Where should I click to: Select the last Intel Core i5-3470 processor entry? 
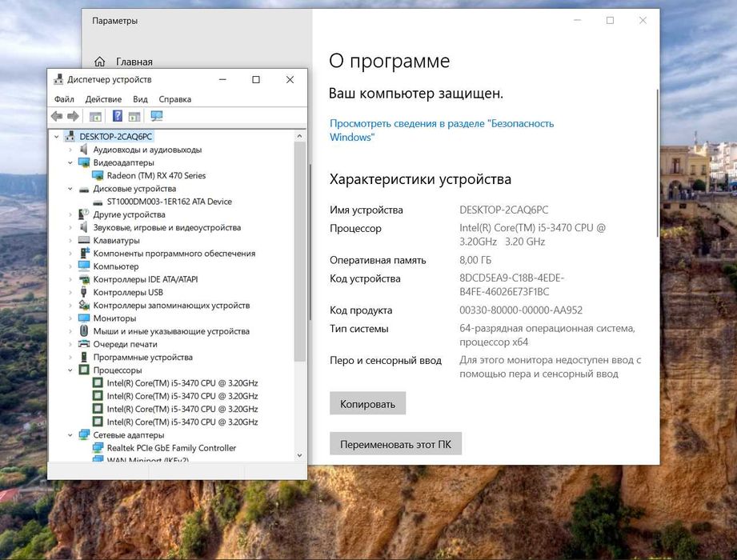click(x=182, y=422)
